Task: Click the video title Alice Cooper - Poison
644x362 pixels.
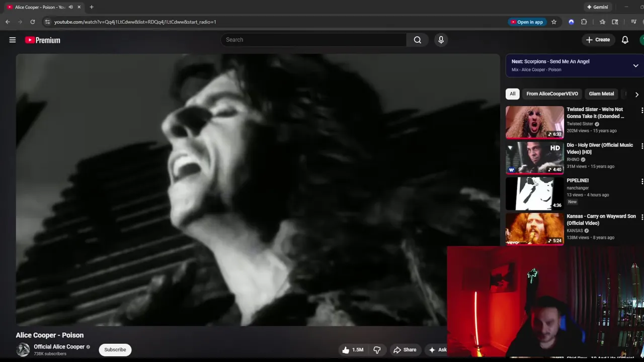Action: [50, 335]
